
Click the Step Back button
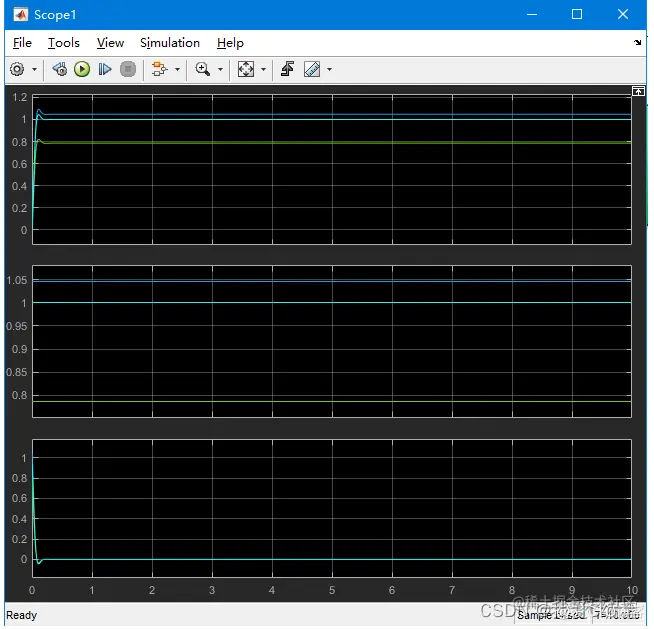click(59, 69)
